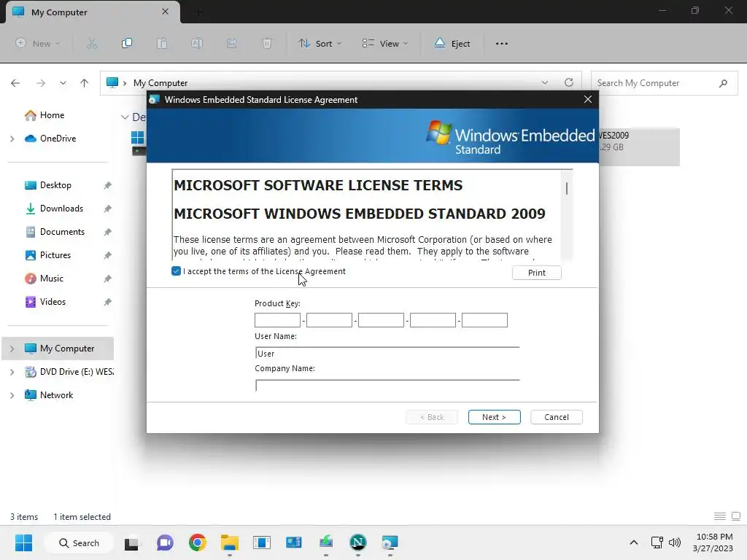Click the Rename icon in Explorer toolbar
The image size is (747, 560).
point(197,43)
